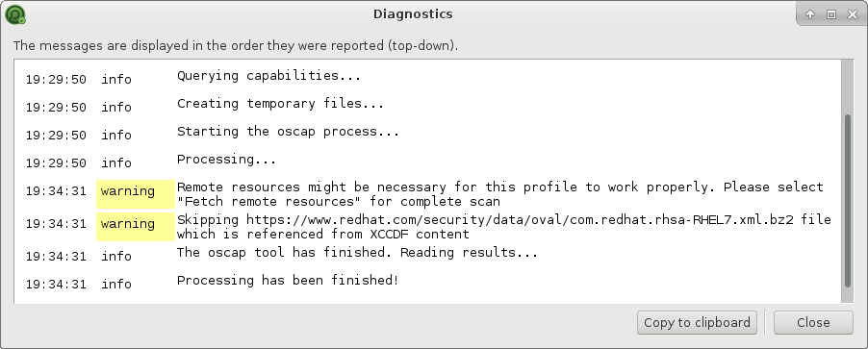Copy diagnostics messages to clipboard
The image size is (868, 349).
tap(697, 322)
